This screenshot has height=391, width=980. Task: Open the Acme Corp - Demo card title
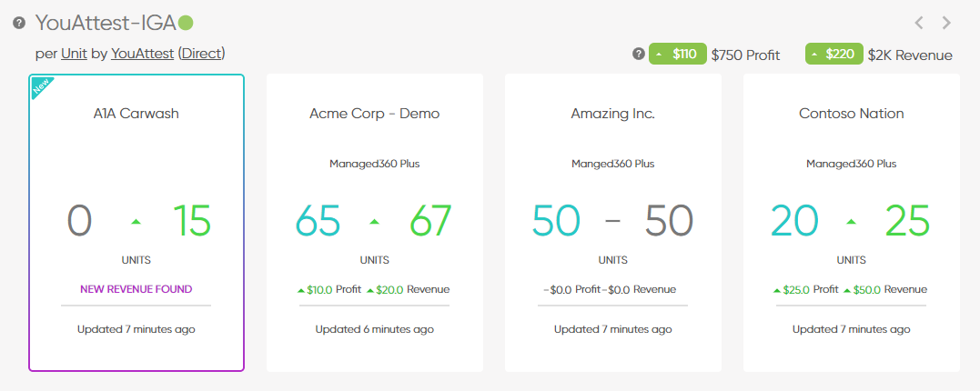click(x=374, y=114)
